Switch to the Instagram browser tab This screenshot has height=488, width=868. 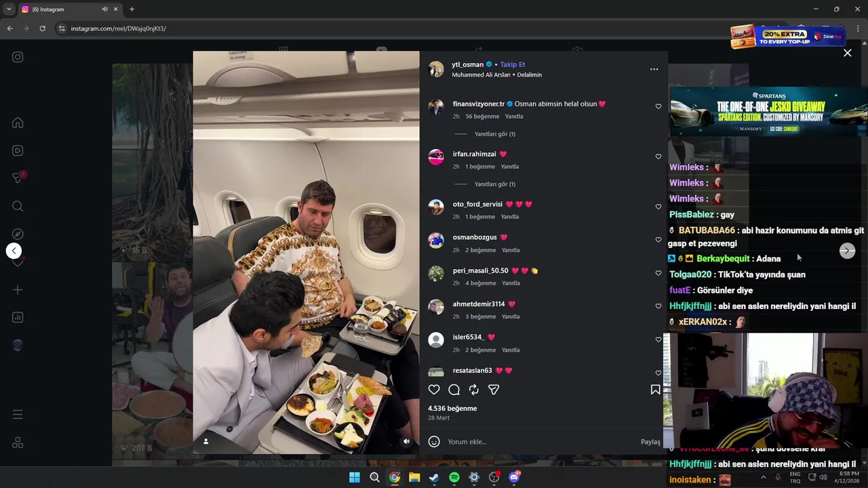pyautogui.click(x=62, y=9)
